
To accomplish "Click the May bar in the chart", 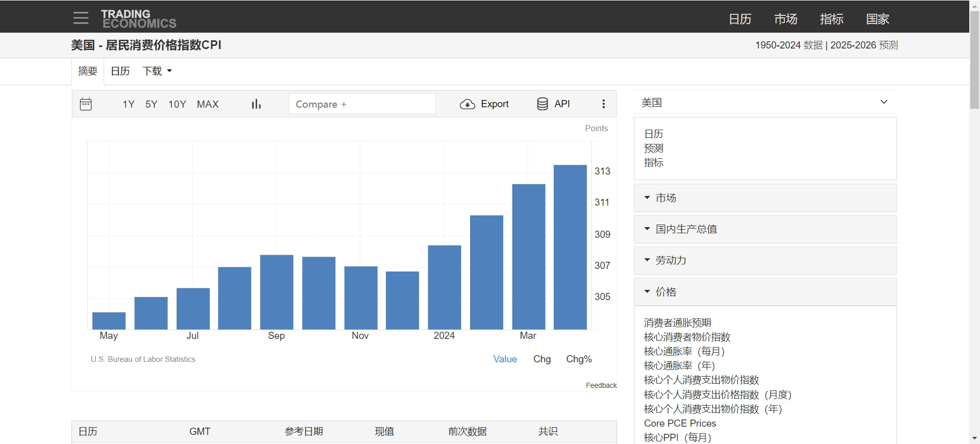I will click(109, 320).
